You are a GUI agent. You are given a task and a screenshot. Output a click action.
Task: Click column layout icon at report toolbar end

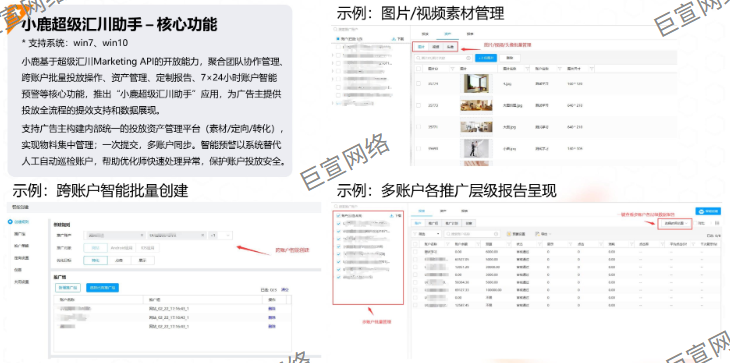point(717,223)
